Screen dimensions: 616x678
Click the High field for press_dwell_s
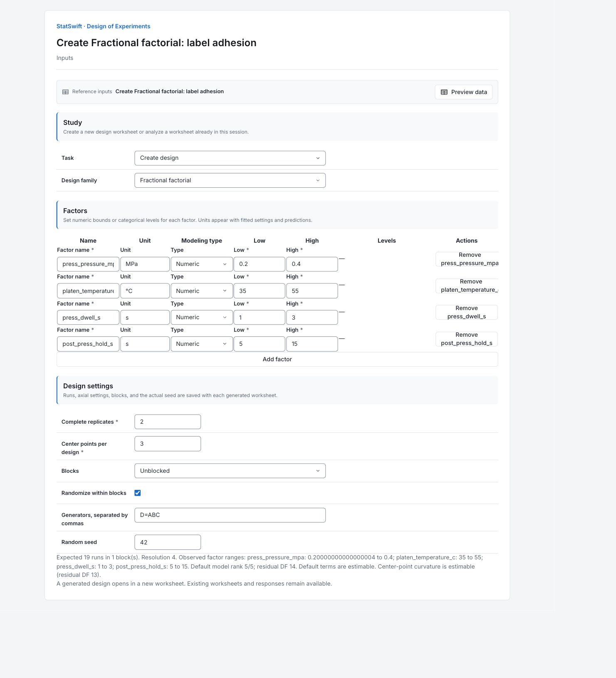coord(312,318)
